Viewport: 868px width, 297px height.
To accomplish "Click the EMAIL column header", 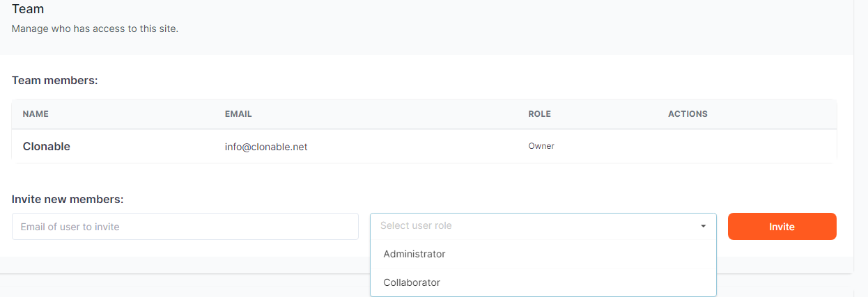I will [x=238, y=114].
